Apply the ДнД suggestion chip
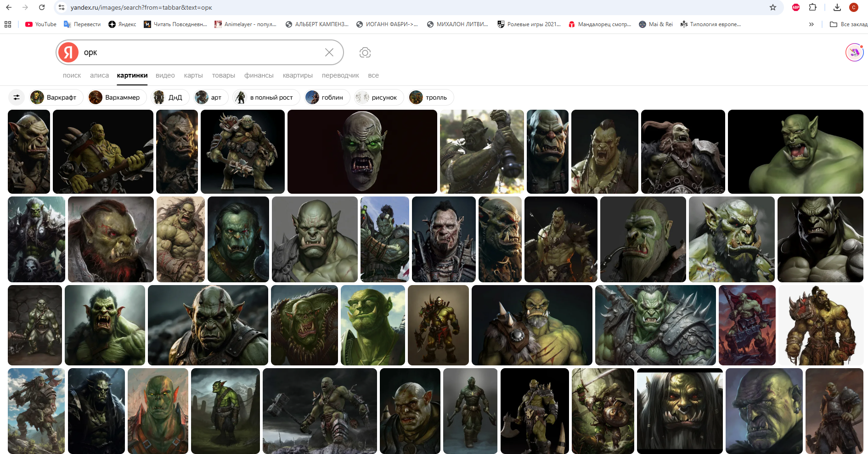Viewport: 868px width, 454px height. click(170, 97)
